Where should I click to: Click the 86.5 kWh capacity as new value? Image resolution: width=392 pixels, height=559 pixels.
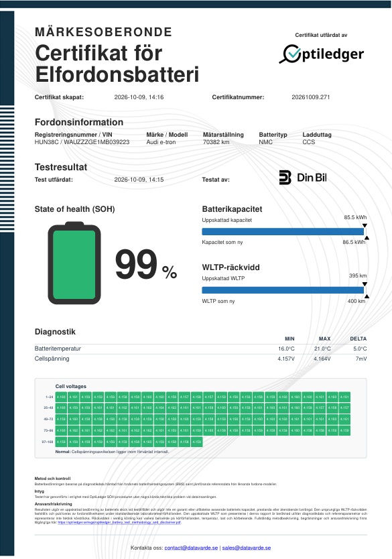pos(354,242)
